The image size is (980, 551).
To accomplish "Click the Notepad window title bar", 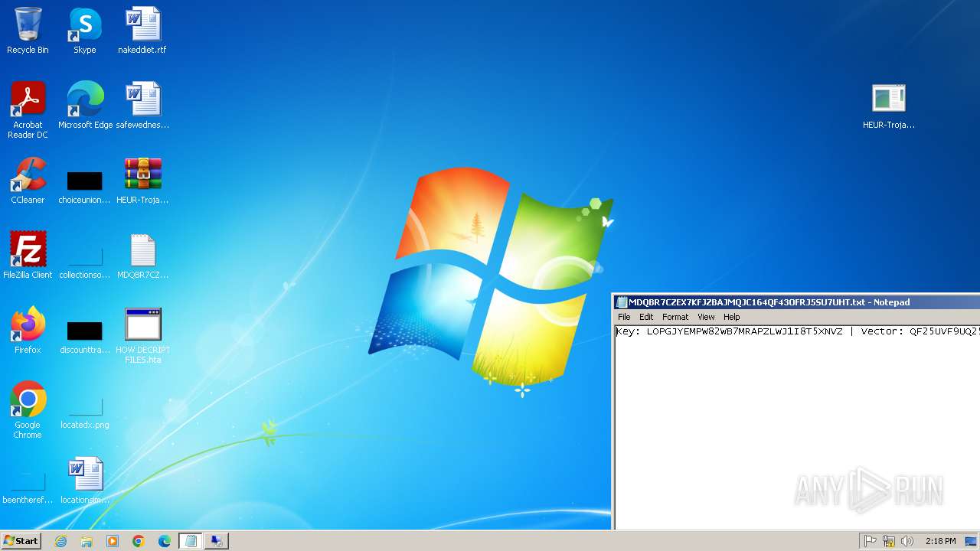I will (797, 302).
